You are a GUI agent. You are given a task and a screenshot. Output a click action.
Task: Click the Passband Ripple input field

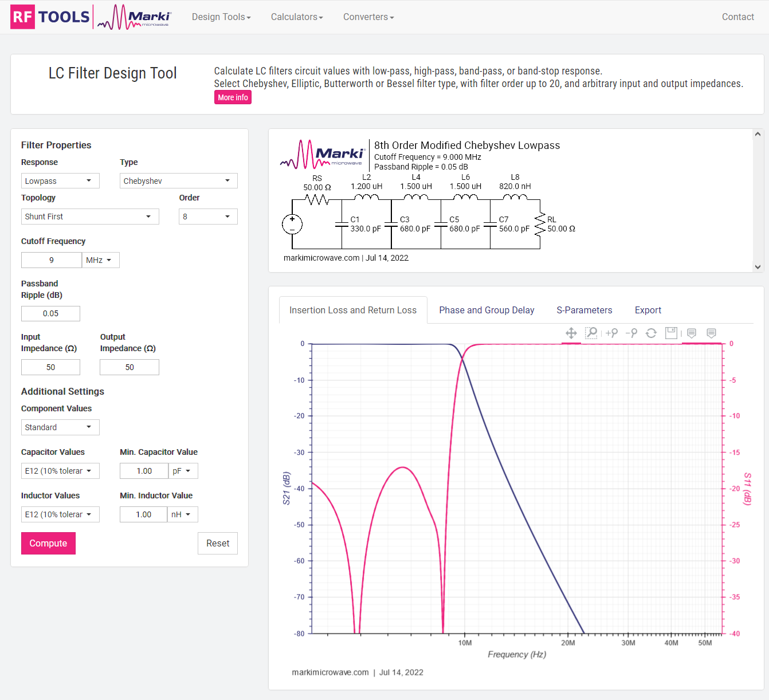point(50,313)
